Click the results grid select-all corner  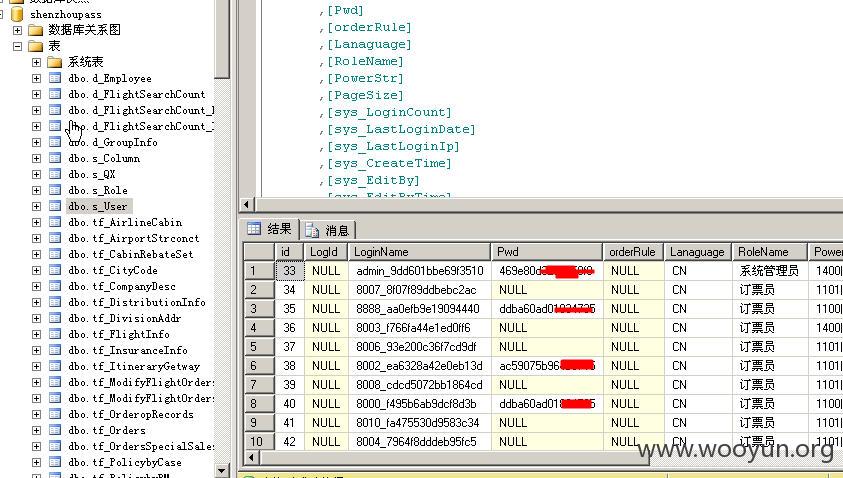click(x=260, y=252)
